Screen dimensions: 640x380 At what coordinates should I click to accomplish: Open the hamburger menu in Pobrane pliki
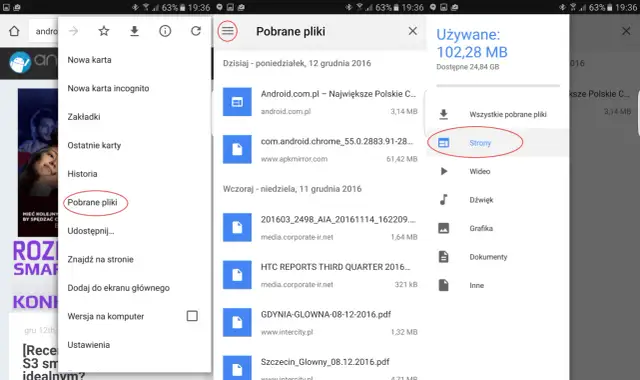[x=227, y=31]
